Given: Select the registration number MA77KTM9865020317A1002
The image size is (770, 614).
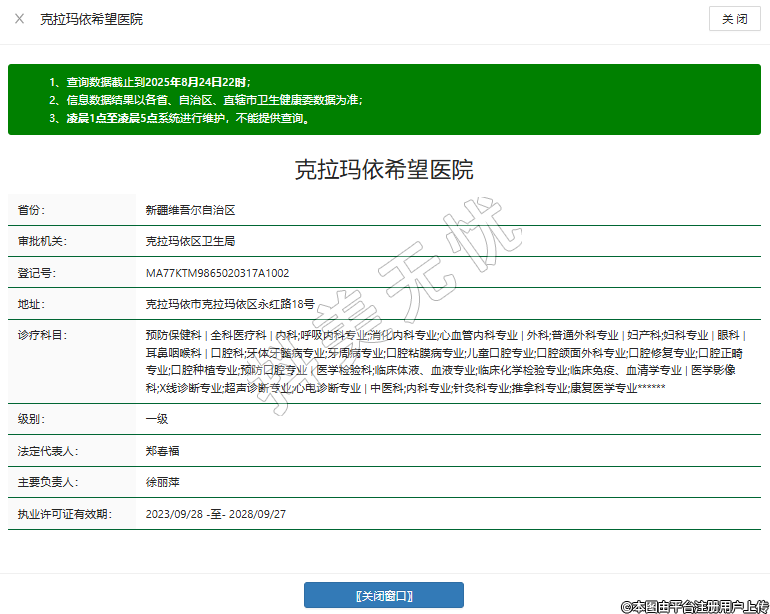Looking at the screenshot, I should tap(217, 272).
